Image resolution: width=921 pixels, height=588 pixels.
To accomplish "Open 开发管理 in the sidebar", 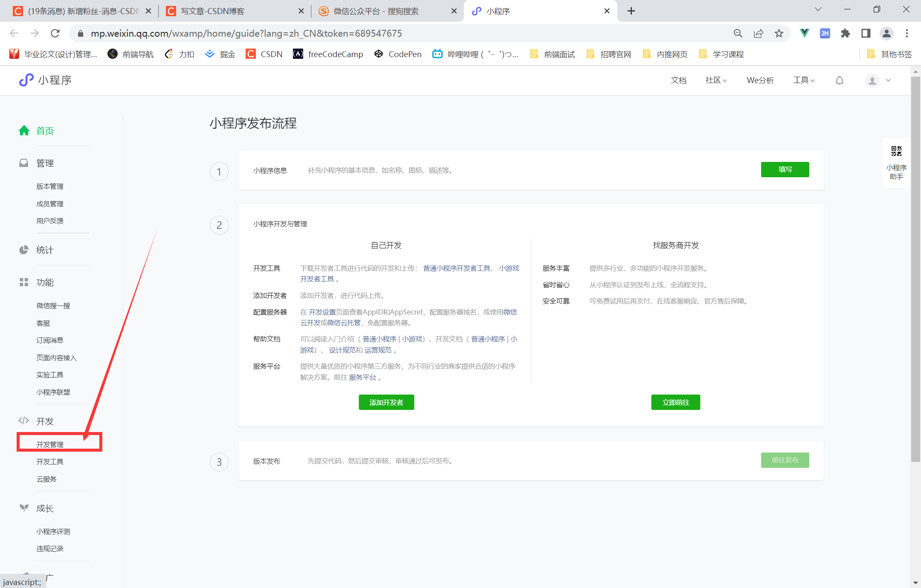I will (x=50, y=444).
